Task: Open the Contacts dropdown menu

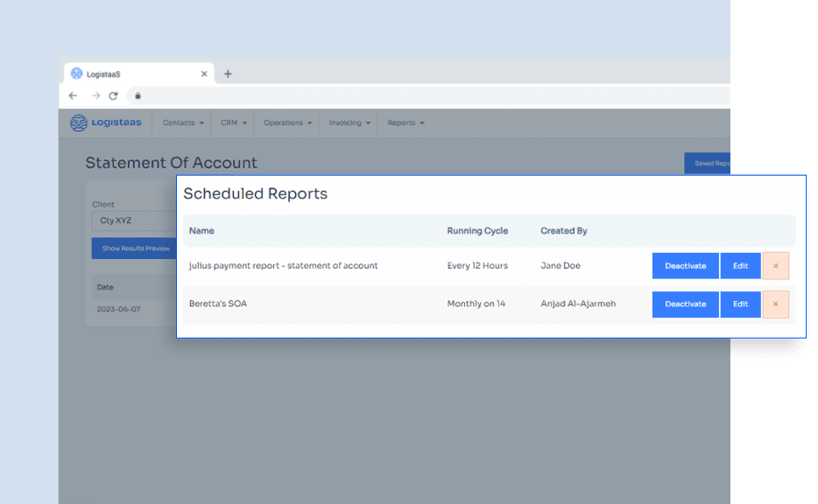Action: (183, 123)
